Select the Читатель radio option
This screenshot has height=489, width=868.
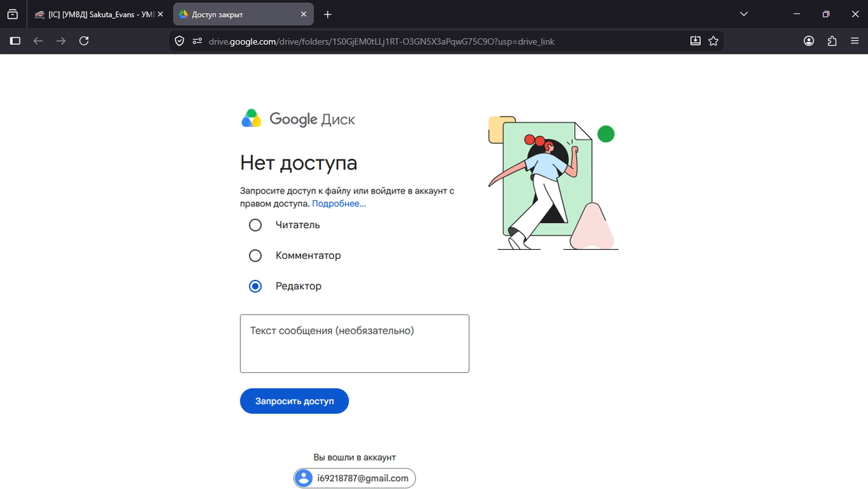click(255, 225)
